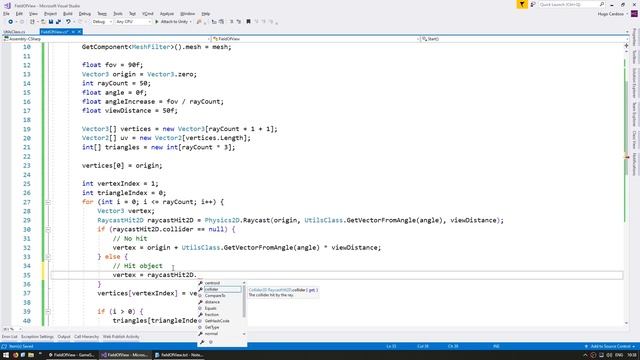Open the Firefox taskbar icon
The image size is (640, 360).
pyautogui.click(x=16, y=355)
